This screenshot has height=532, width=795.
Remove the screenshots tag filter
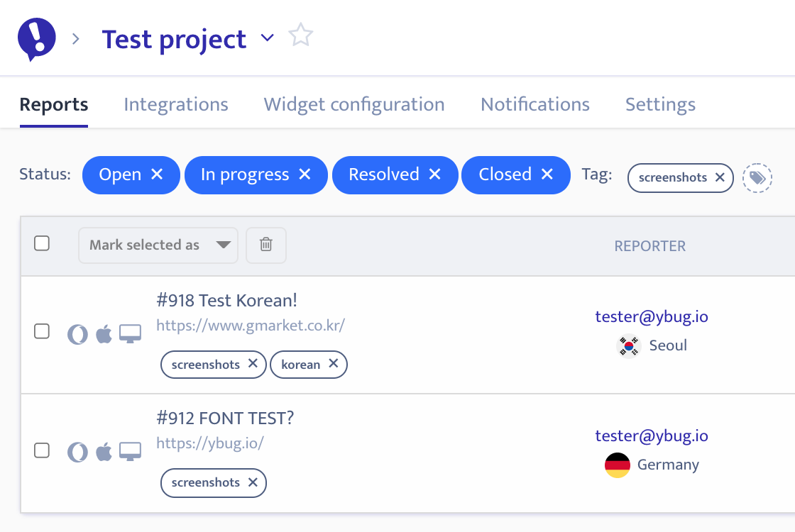[720, 177]
